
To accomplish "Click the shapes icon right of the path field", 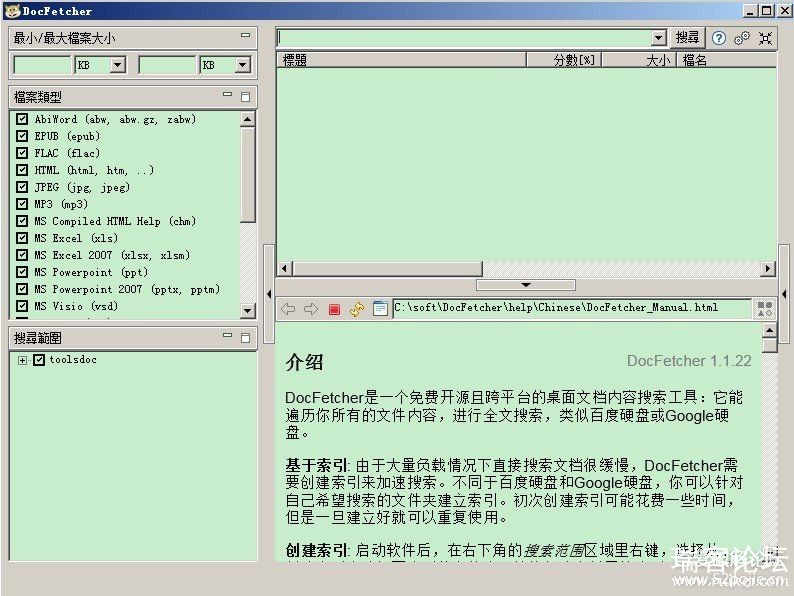I will point(765,308).
